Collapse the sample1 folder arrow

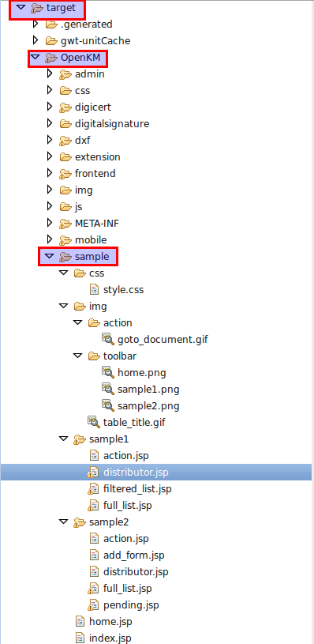tap(64, 439)
